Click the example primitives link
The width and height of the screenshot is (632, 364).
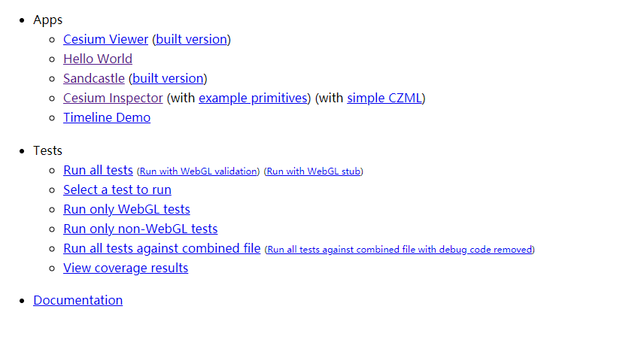coord(254,98)
